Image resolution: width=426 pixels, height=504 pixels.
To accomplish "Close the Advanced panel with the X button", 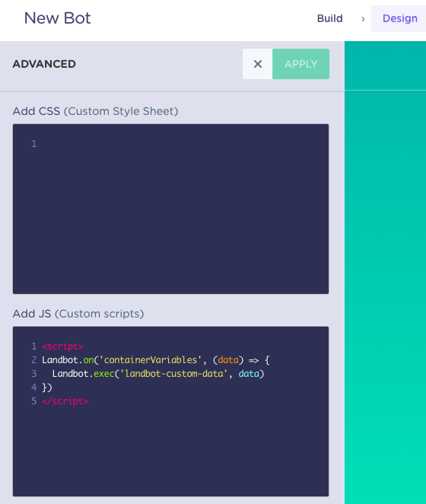I will [257, 64].
